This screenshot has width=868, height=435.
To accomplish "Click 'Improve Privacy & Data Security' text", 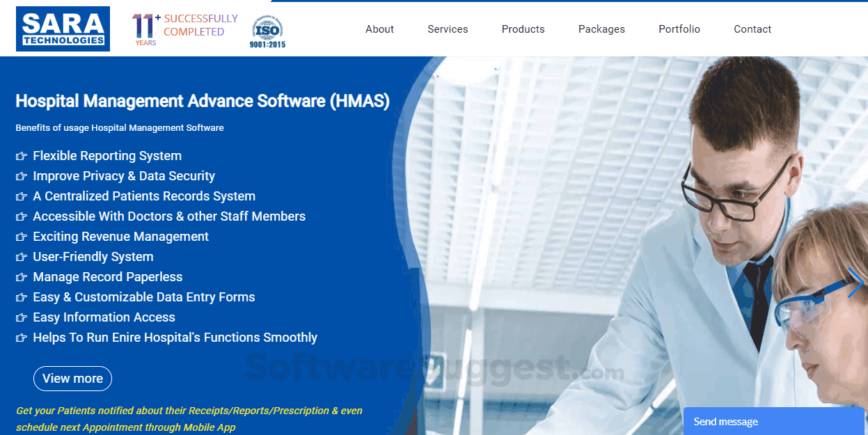I will click(x=124, y=176).
